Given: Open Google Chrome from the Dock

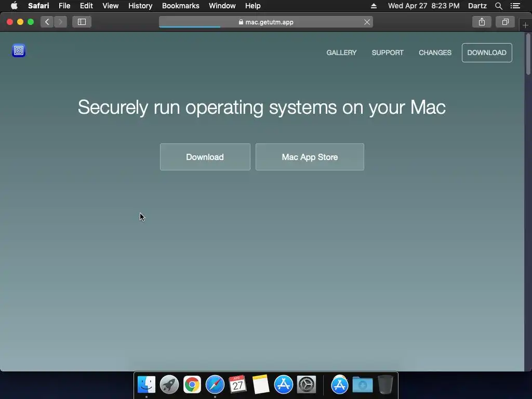Looking at the screenshot, I should (x=192, y=384).
